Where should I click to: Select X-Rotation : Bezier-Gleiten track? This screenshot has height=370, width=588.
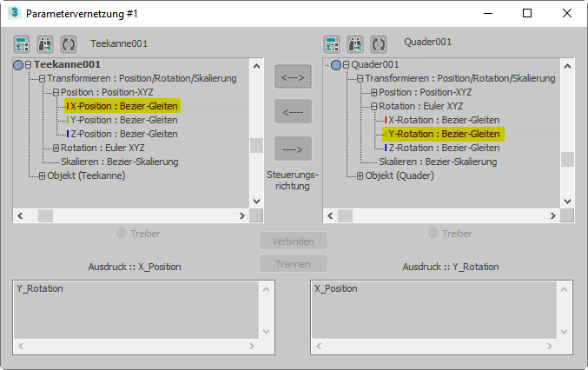tap(443, 120)
